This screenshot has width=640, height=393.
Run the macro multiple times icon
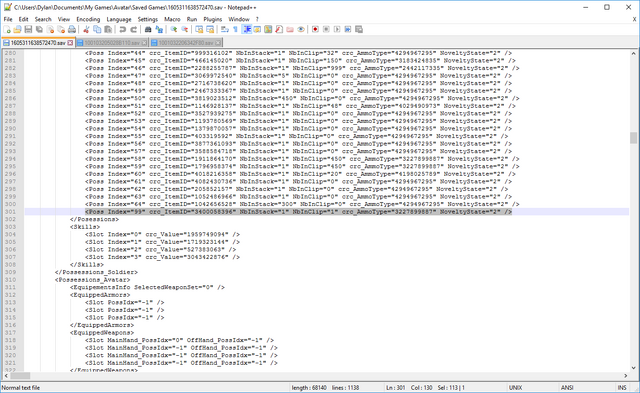point(348,29)
